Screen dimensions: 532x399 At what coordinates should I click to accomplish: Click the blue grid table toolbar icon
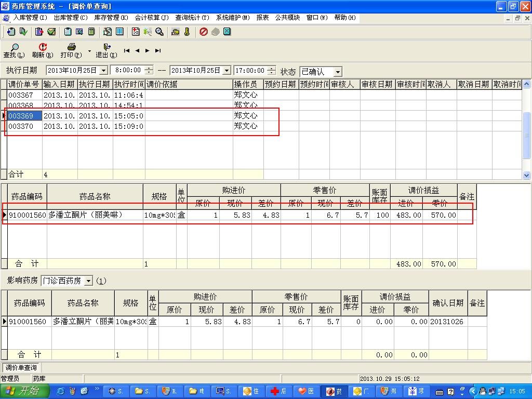pyautogui.click(x=119, y=32)
